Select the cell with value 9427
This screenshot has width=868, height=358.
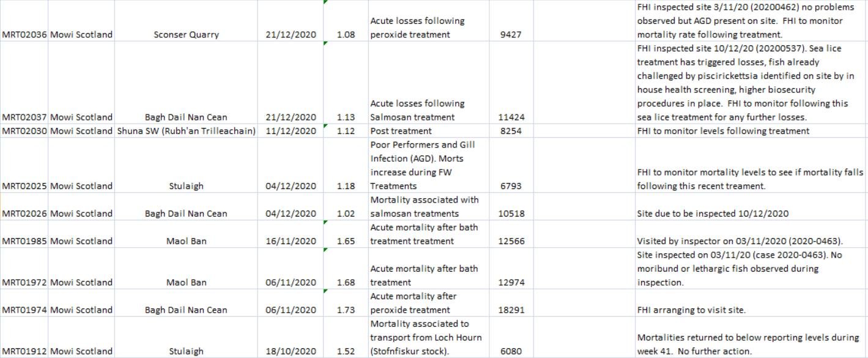[510, 35]
